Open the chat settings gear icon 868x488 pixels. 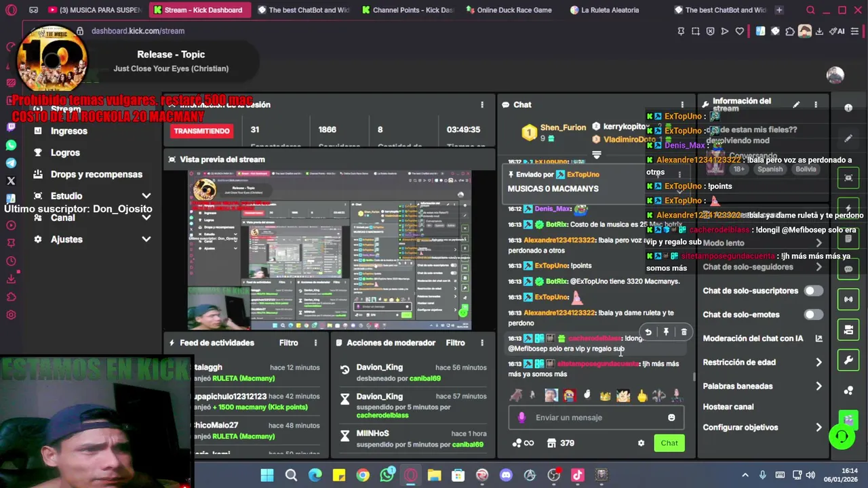pyautogui.click(x=641, y=443)
